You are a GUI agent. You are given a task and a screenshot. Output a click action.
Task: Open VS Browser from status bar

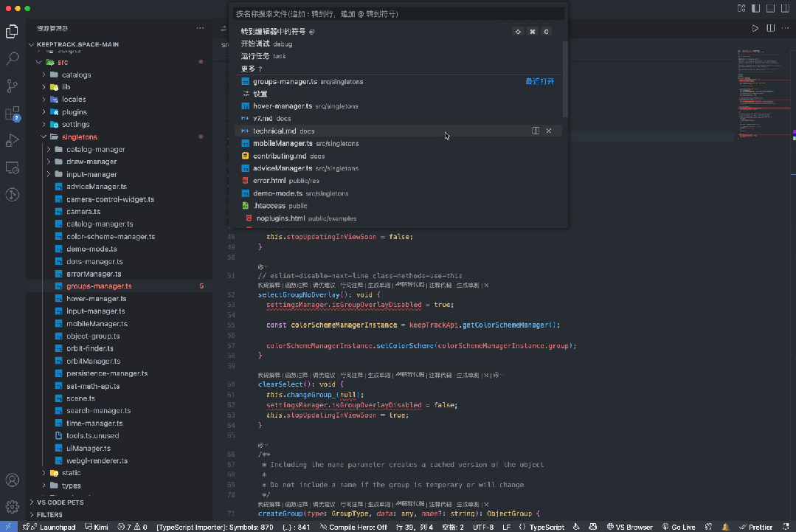point(629,527)
